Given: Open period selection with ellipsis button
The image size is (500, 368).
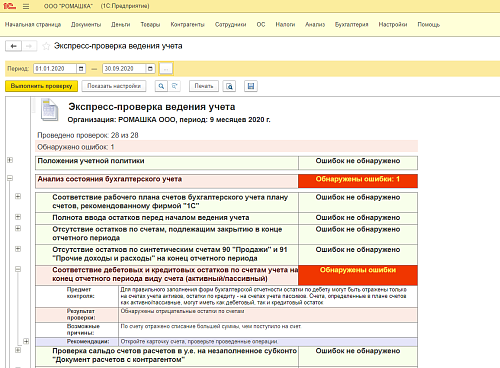Looking at the screenshot, I should (x=166, y=69).
